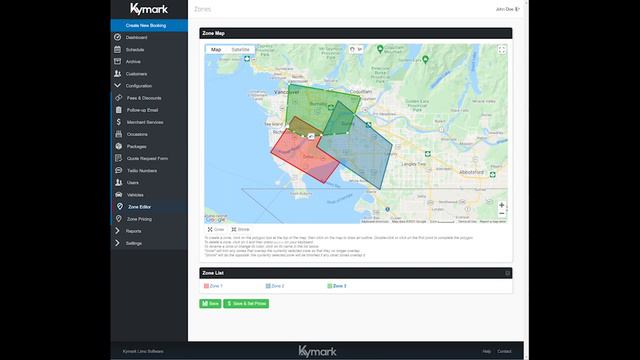The width and height of the screenshot is (640, 360).
Task: Zoom out with the map minus button
Action: coord(502,213)
